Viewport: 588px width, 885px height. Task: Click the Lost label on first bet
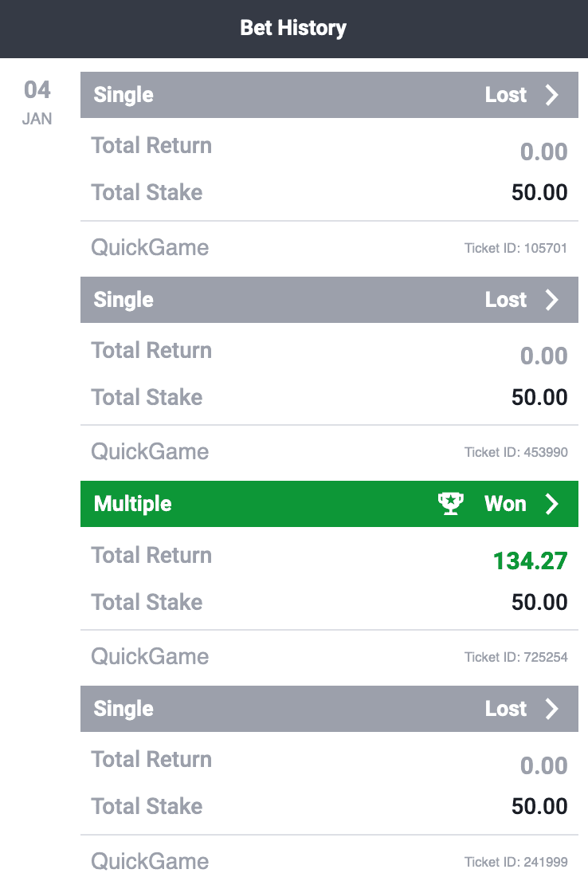[x=506, y=95]
